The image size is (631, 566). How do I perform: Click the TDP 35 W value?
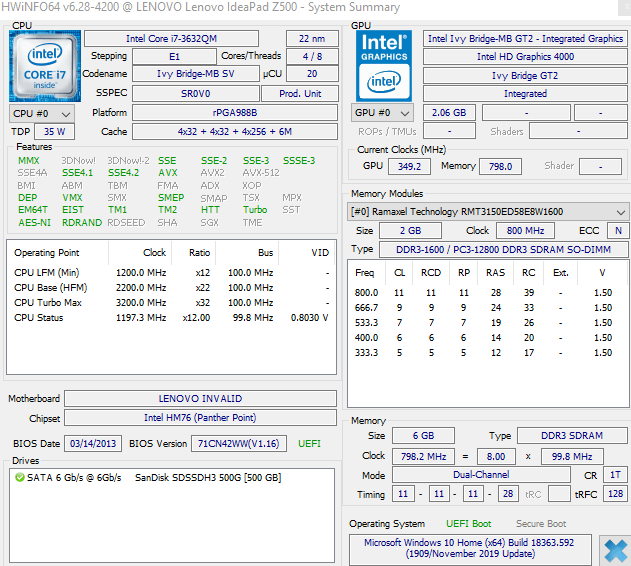coord(54,132)
